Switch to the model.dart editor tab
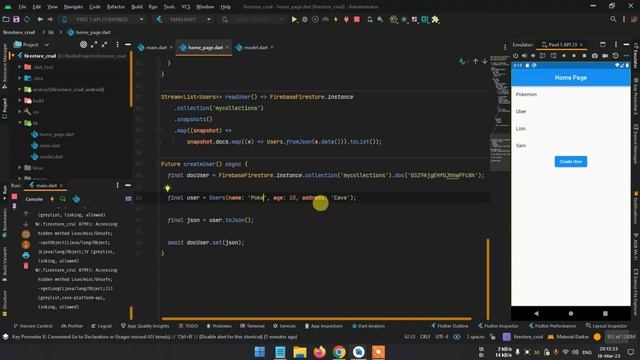Image resolution: width=640 pixels, height=360 pixels. point(255,47)
